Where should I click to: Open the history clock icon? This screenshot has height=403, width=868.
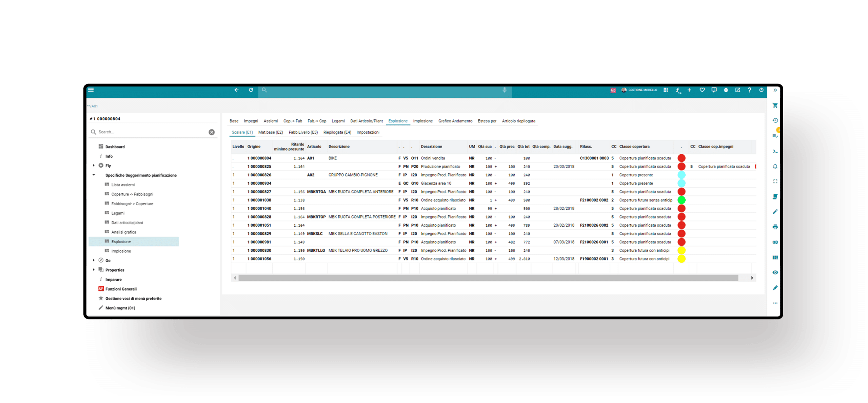click(775, 120)
